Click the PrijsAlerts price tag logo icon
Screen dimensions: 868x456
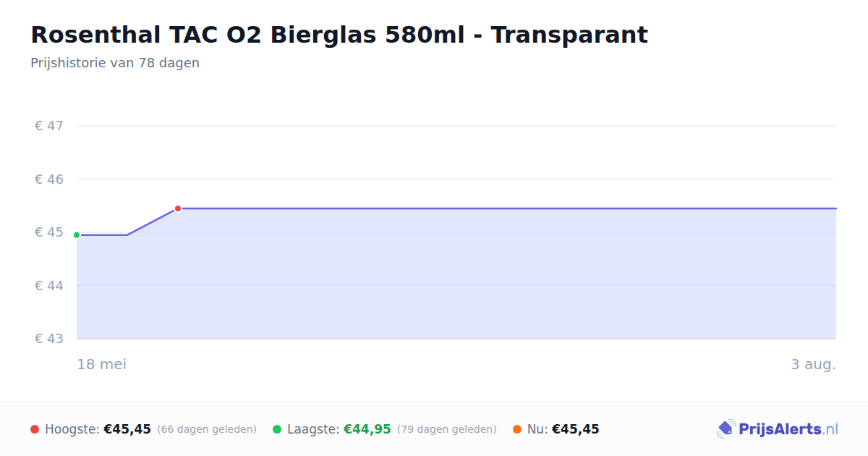tap(726, 429)
